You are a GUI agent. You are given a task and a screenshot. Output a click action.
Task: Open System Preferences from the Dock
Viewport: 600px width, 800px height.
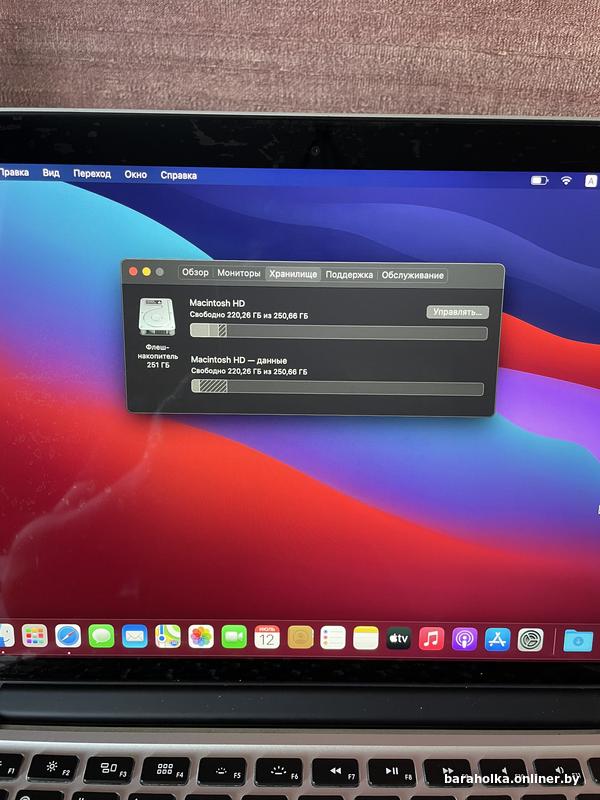point(531,640)
